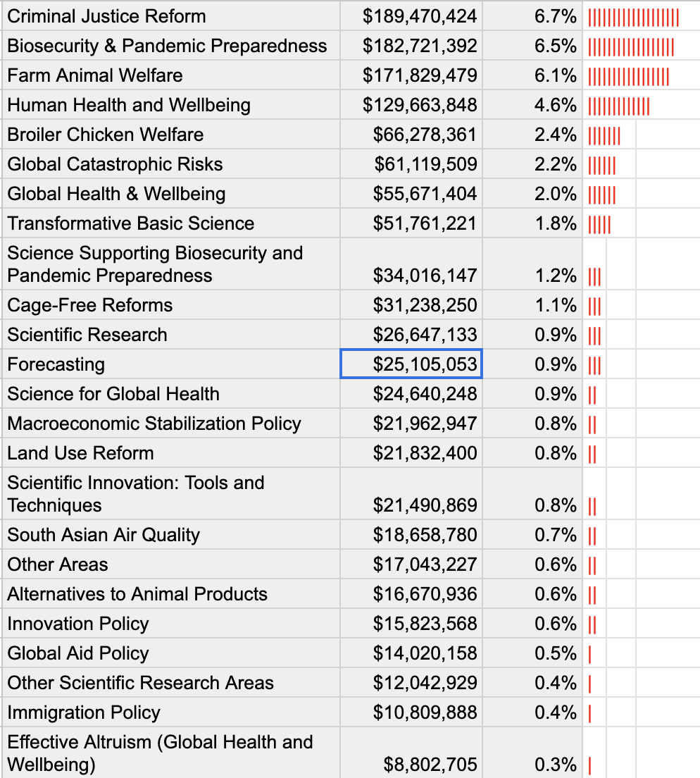Select the Science for Global Health cell
This screenshot has width=700, height=778.
pyautogui.click(x=113, y=394)
